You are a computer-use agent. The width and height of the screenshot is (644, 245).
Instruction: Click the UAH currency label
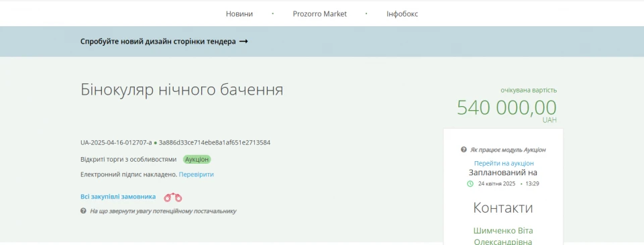pos(549,120)
